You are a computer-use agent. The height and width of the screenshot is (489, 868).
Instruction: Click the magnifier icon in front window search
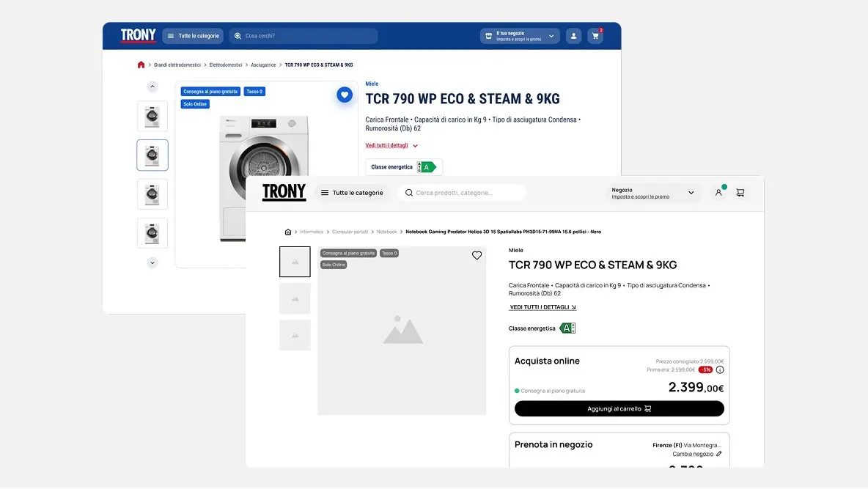[x=409, y=193]
